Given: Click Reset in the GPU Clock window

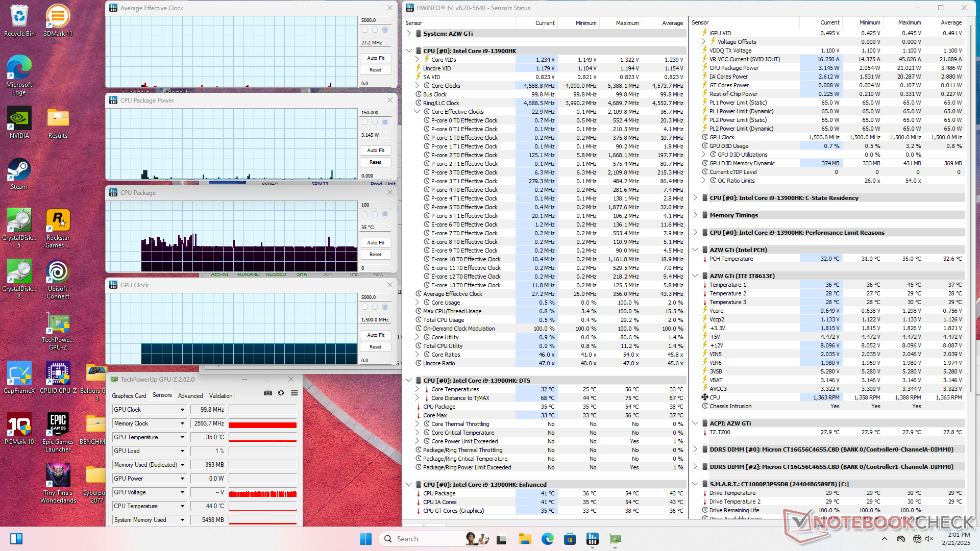Looking at the screenshot, I should click(x=376, y=347).
